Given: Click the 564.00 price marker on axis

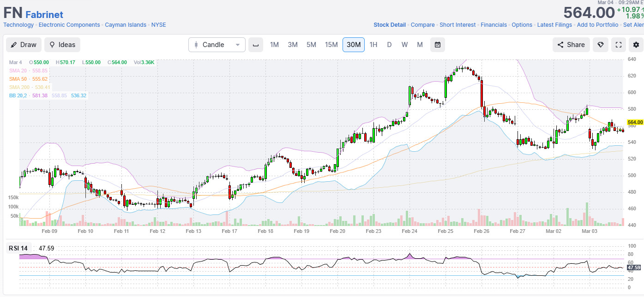Looking at the screenshot, I should 635,122.
